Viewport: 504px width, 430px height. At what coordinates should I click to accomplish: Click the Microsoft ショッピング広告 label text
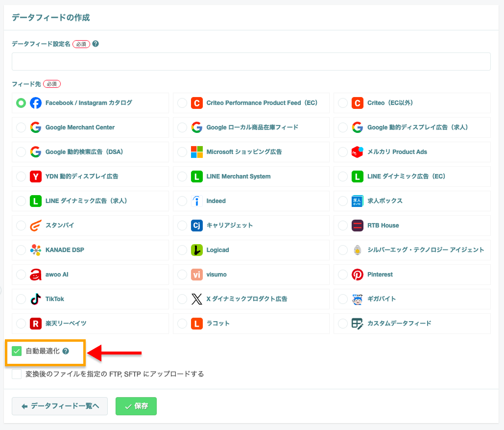point(244,152)
